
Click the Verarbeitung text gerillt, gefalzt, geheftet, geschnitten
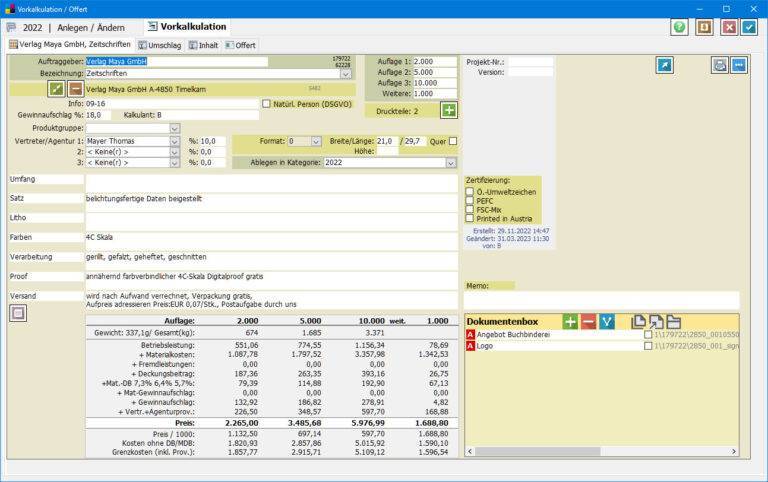(146, 257)
